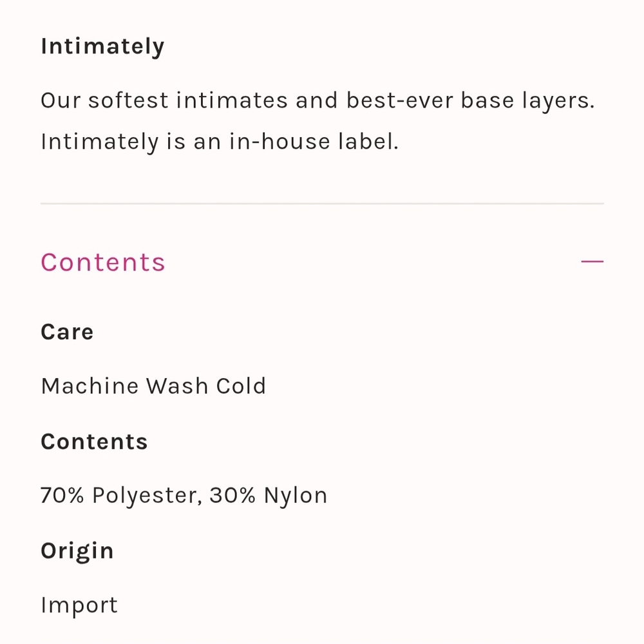Select the Machine Wash Cold text
This screenshot has height=644, width=644.
[154, 386]
